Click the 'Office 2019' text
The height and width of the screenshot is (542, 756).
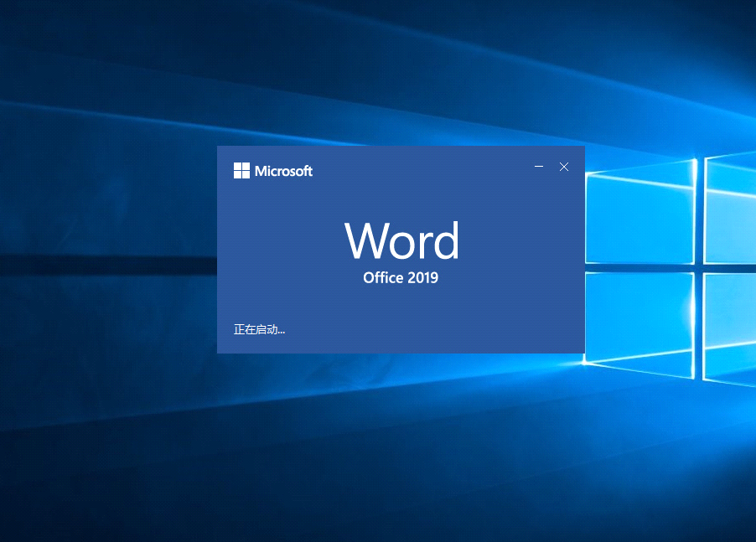pyautogui.click(x=401, y=277)
